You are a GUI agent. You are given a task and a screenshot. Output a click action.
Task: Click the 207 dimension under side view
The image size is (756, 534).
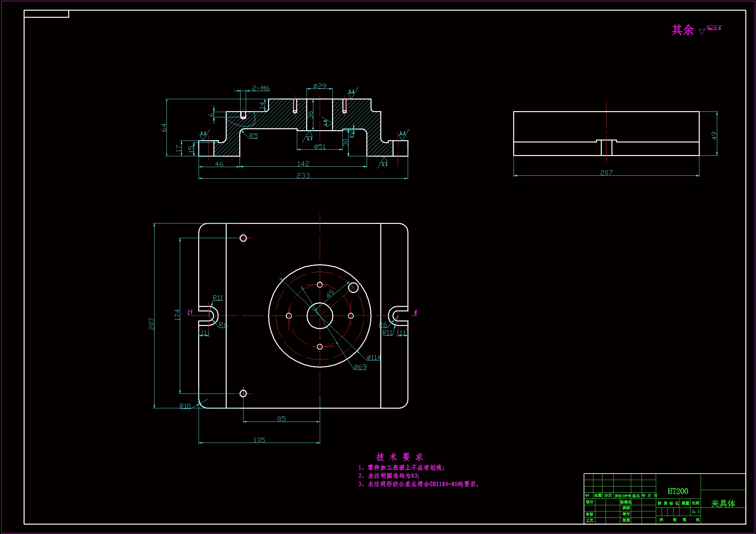coord(606,173)
